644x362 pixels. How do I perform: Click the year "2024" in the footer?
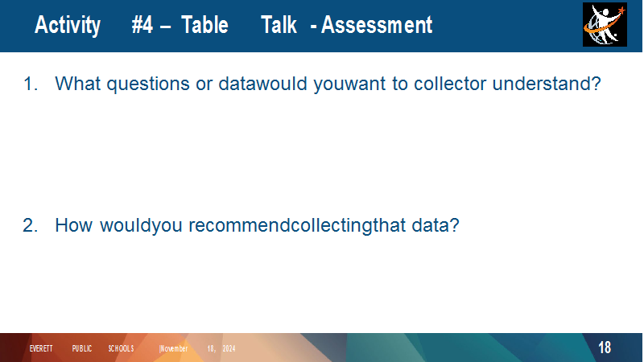point(229,348)
